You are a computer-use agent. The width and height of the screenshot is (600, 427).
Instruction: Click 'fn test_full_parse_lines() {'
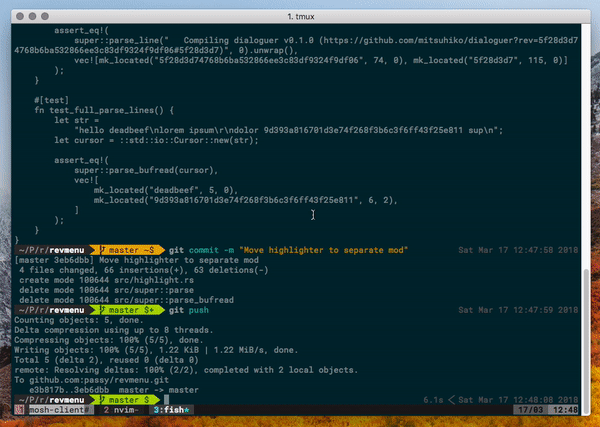click(x=104, y=110)
